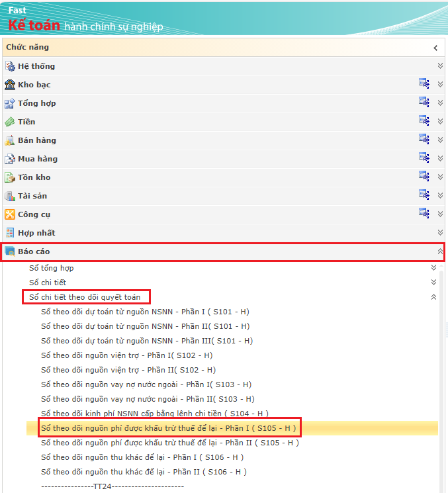448x493 pixels.
Task: Open the Mua hàng menu label
Action: 38,159
